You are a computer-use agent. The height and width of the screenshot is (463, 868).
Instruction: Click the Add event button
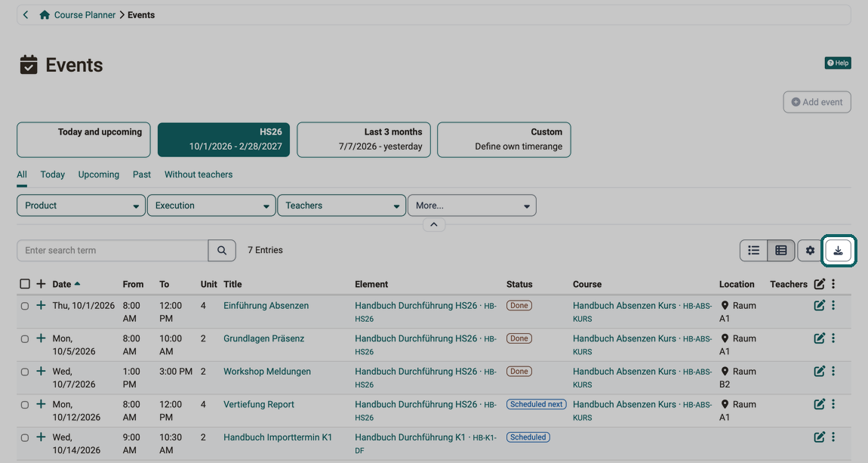[817, 102]
